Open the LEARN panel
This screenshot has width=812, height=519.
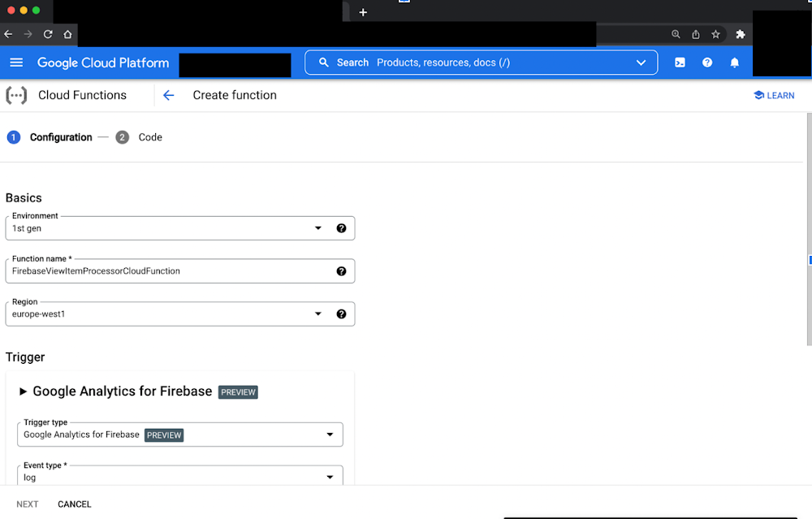tap(774, 95)
